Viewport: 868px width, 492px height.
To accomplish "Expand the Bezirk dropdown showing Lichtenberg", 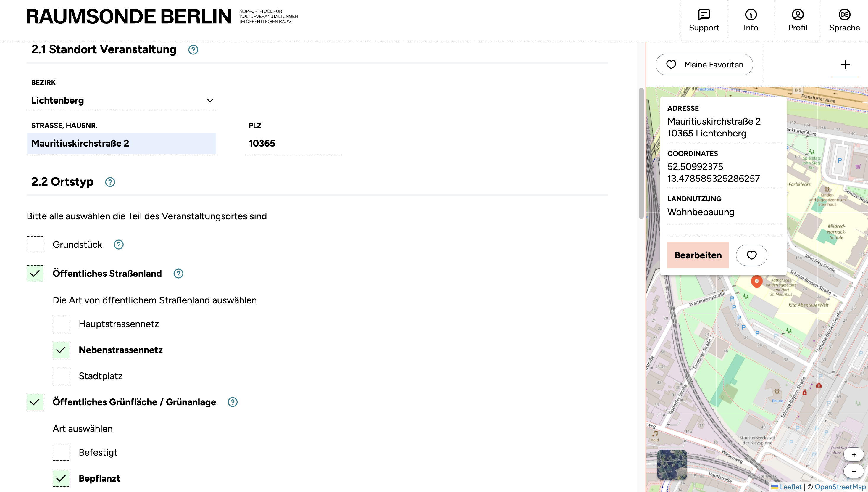I will tap(121, 100).
